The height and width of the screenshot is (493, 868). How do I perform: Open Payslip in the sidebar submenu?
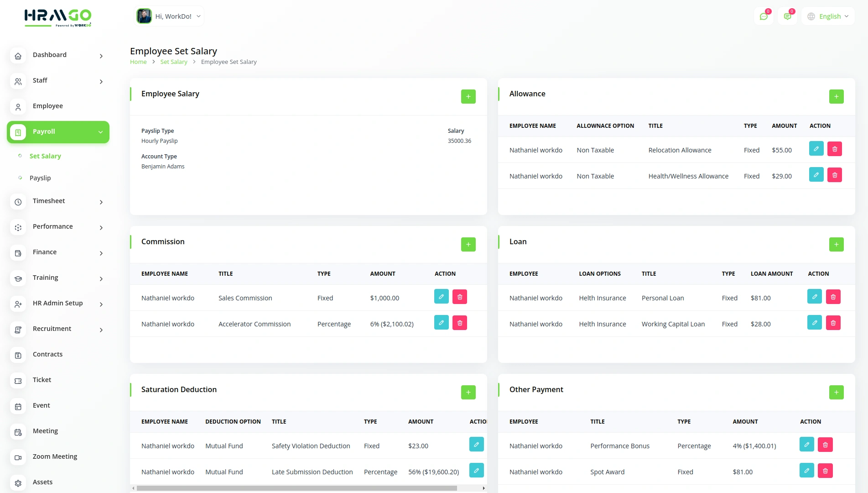40,178
